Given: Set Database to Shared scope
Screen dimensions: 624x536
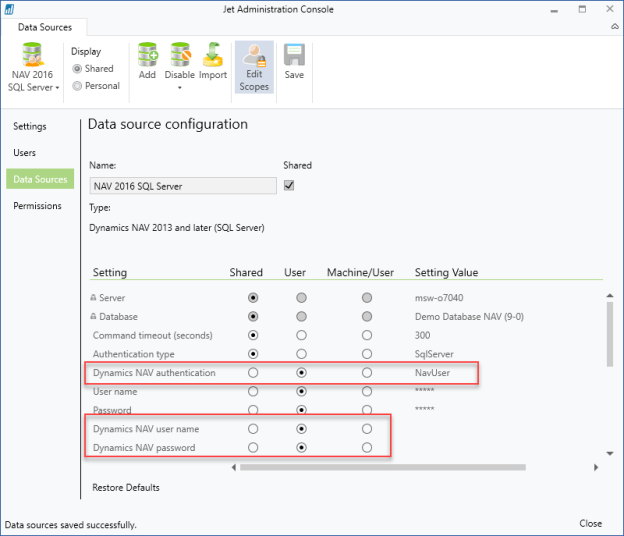Looking at the screenshot, I should tap(253, 317).
